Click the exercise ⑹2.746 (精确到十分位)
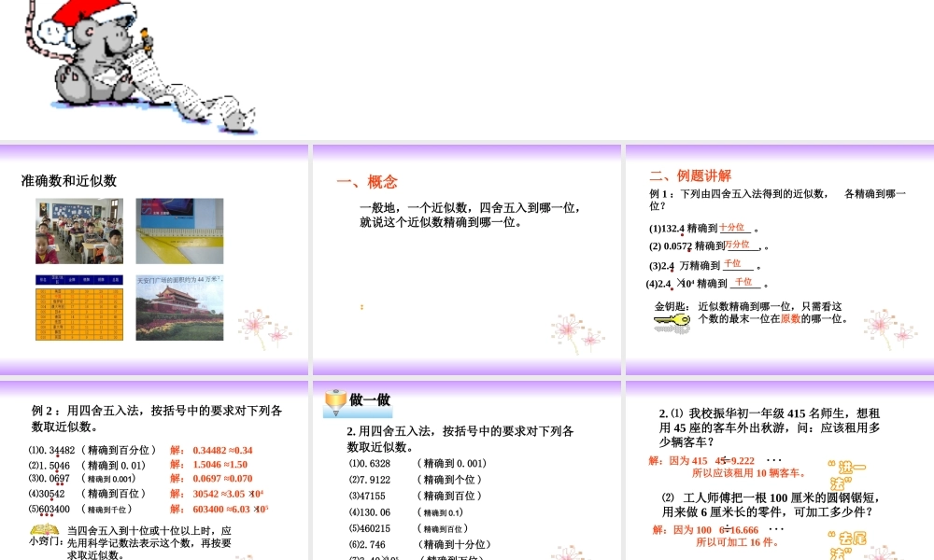 pyautogui.click(x=420, y=544)
